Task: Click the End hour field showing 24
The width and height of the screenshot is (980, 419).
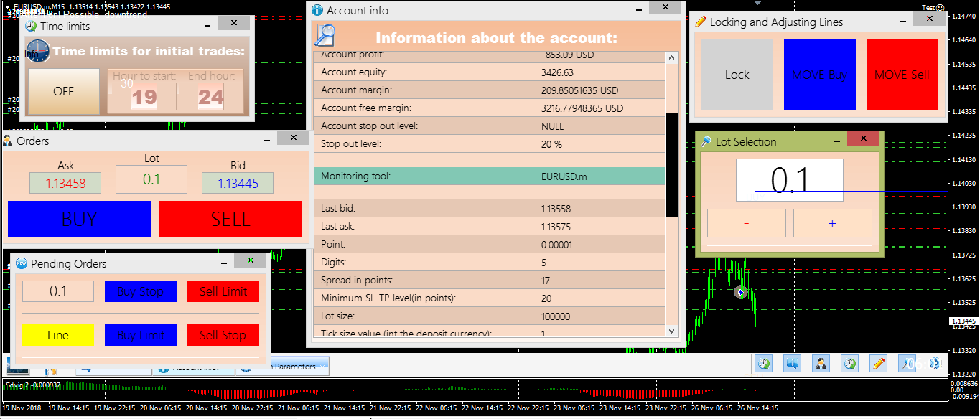Action: (x=211, y=97)
